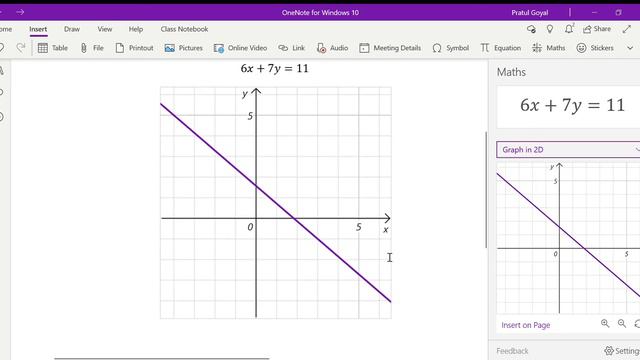Redo the last action
640x360 pixels.
(x=20, y=48)
